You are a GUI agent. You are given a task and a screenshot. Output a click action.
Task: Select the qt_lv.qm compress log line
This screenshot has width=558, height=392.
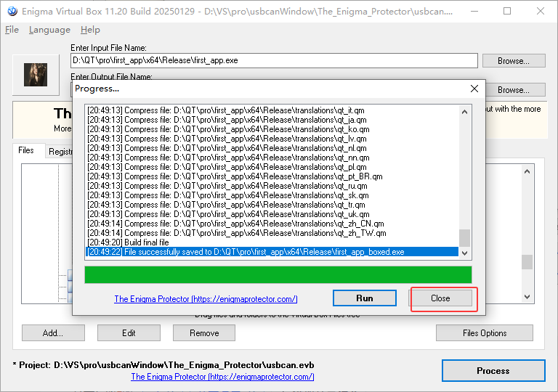tap(272, 139)
